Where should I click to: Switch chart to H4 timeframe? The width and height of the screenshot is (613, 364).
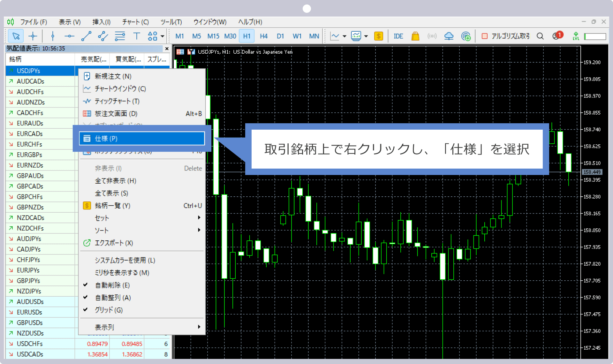pos(263,36)
